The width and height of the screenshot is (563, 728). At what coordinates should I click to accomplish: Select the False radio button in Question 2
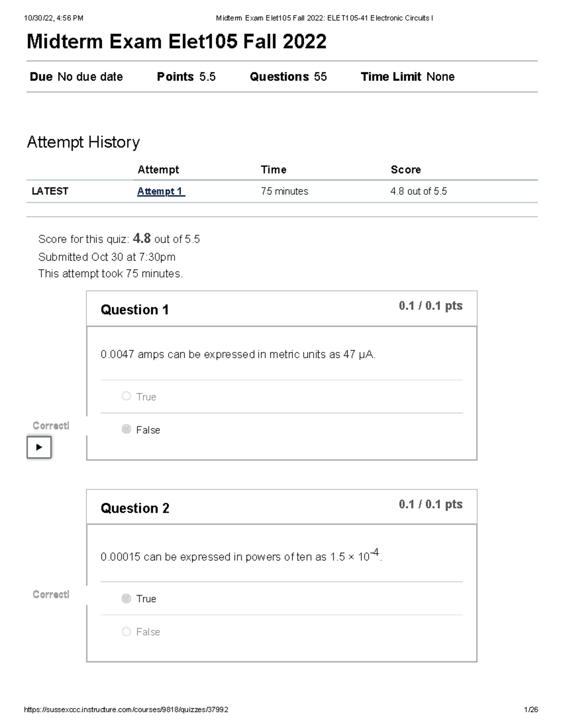tap(126, 631)
